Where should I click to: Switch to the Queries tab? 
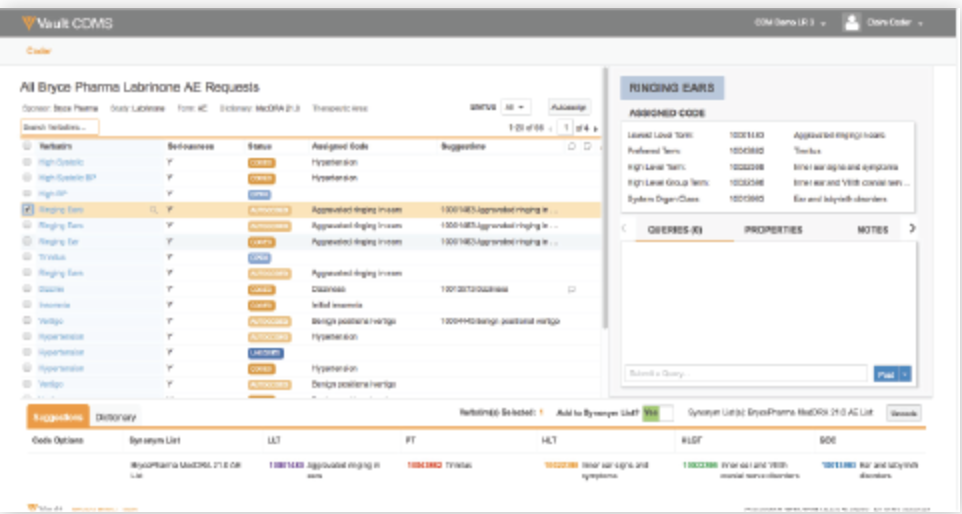(x=675, y=230)
